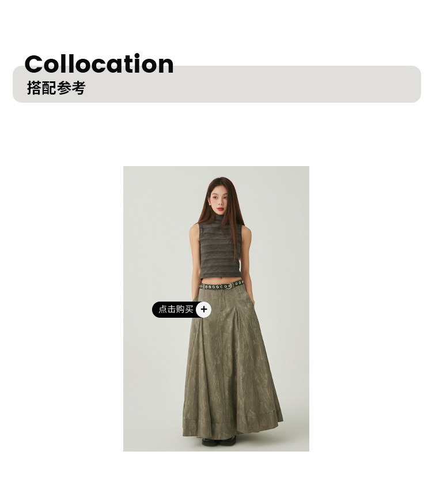Click the skirt's bottom hem
The height and width of the screenshot is (504, 432).
click(x=233, y=427)
